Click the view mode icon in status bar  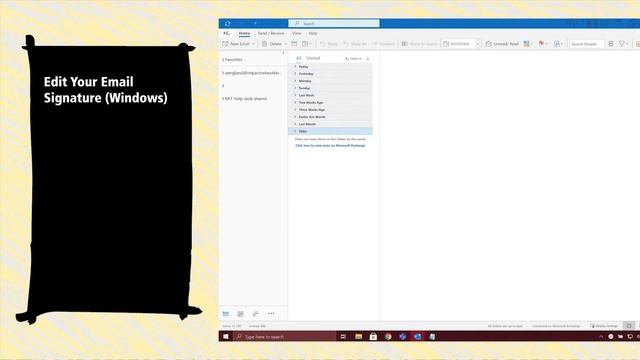pyautogui.click(x=629, y=326)
